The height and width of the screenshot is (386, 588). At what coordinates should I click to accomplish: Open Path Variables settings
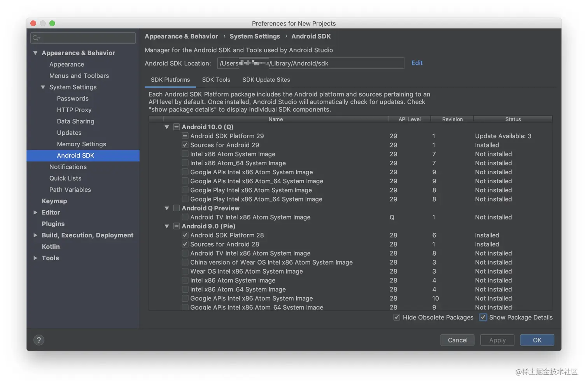coord(70,189)
